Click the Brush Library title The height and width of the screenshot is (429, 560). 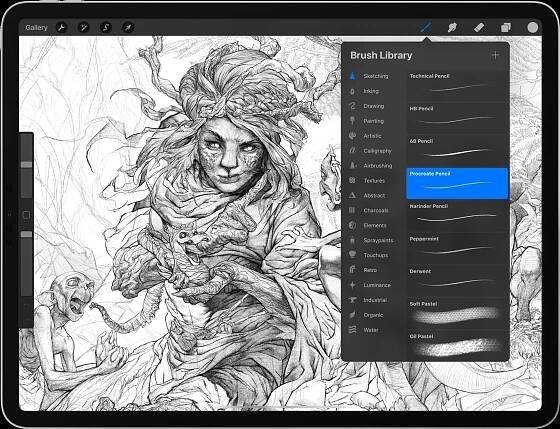(381, 55)
